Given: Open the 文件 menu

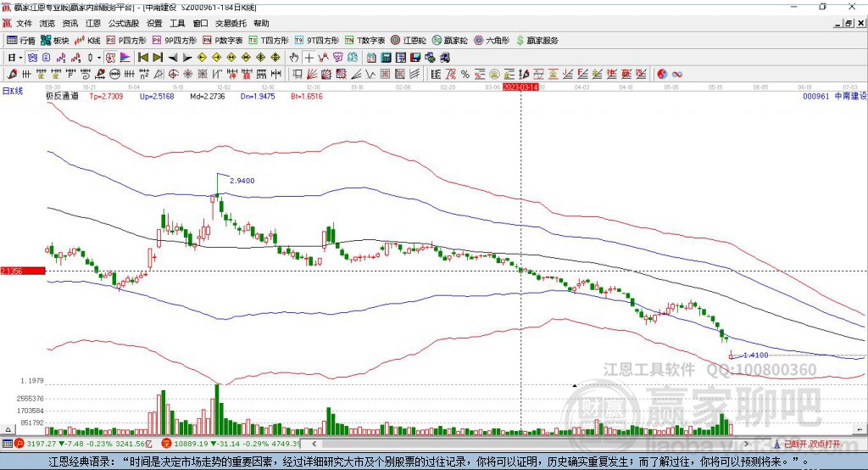Looking at the screenshot, I should [24, 23].
